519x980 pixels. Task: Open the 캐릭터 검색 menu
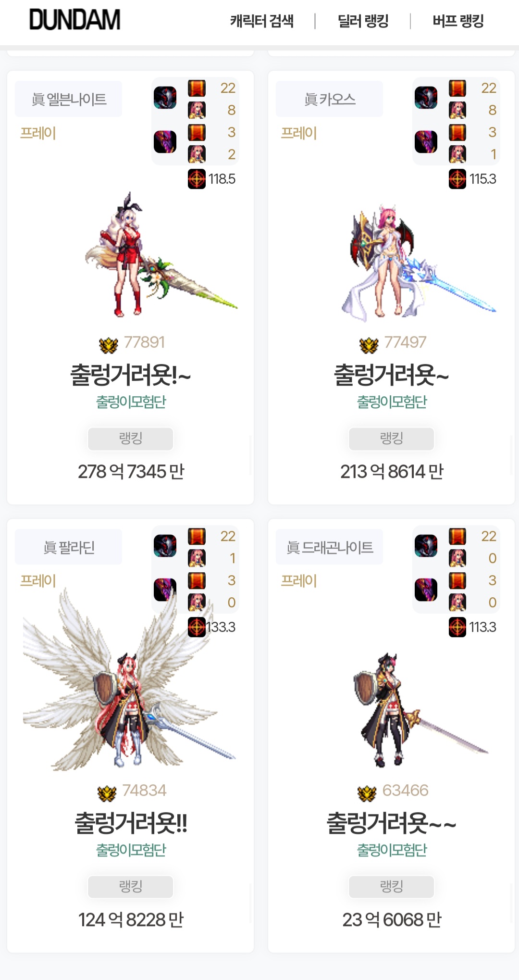[x=262, y=21]
